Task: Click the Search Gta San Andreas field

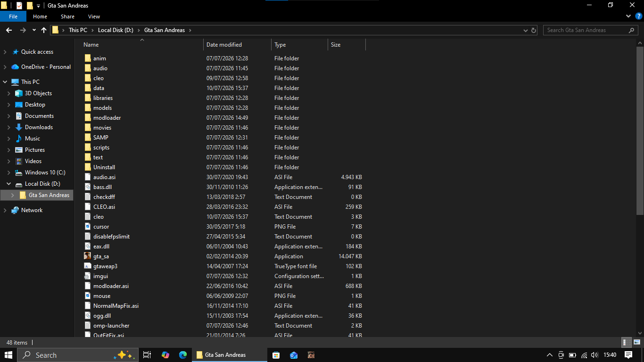Action: (x=586, y=30)
